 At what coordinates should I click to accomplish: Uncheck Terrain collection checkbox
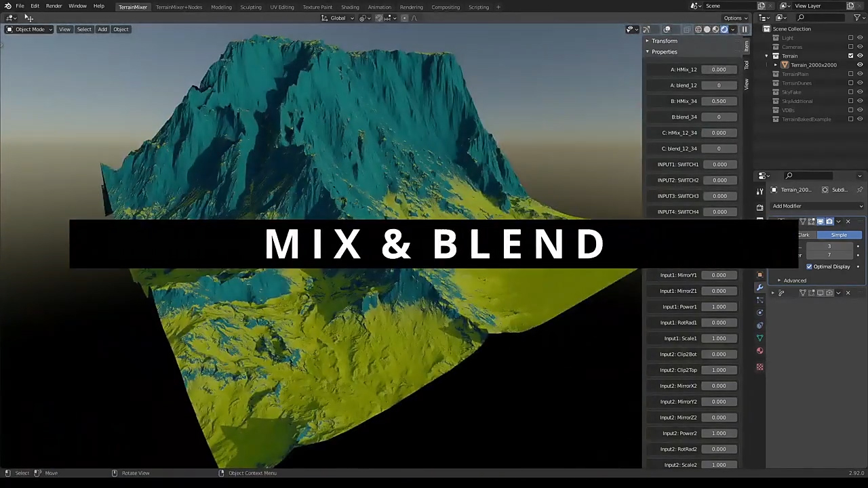pyautogui.click(x=850, y=56)
